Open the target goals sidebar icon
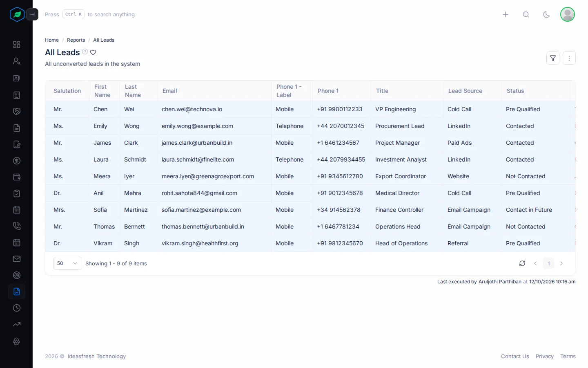 17,275
